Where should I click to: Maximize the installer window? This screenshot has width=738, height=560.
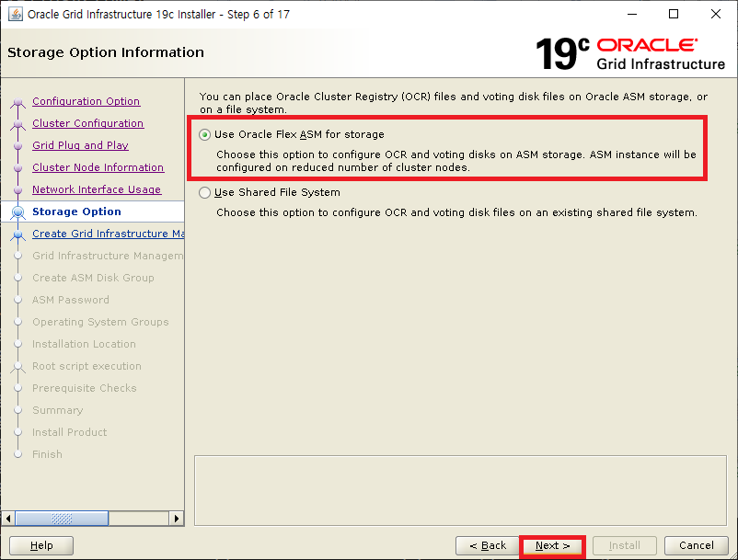pyautogui.click(x=674, y=14)
